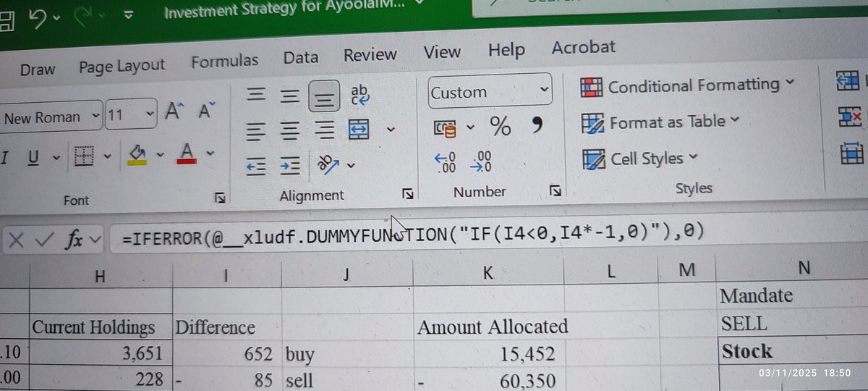Switch to the Data tab

coord(301,58)
